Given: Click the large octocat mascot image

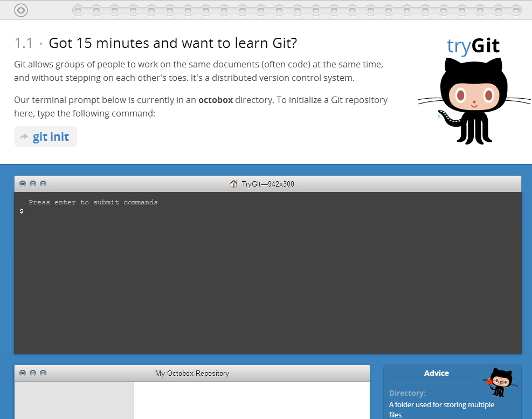Looking at the screenshot, I should tap(474, 101).
